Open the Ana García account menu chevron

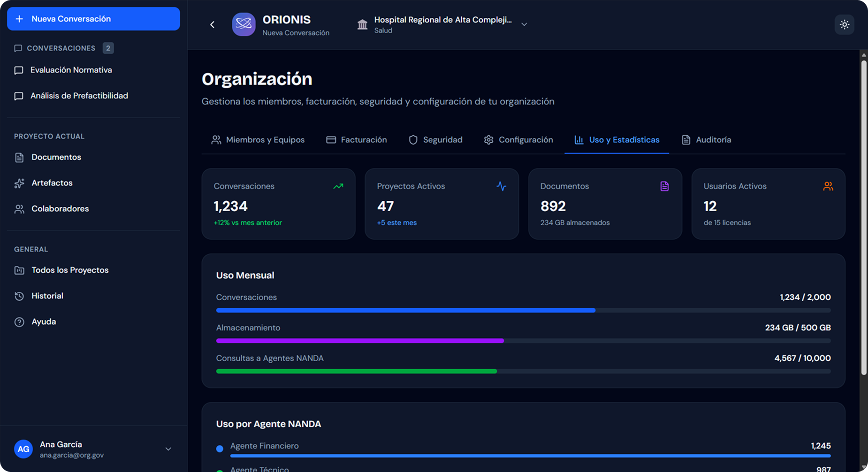[168, 449]
